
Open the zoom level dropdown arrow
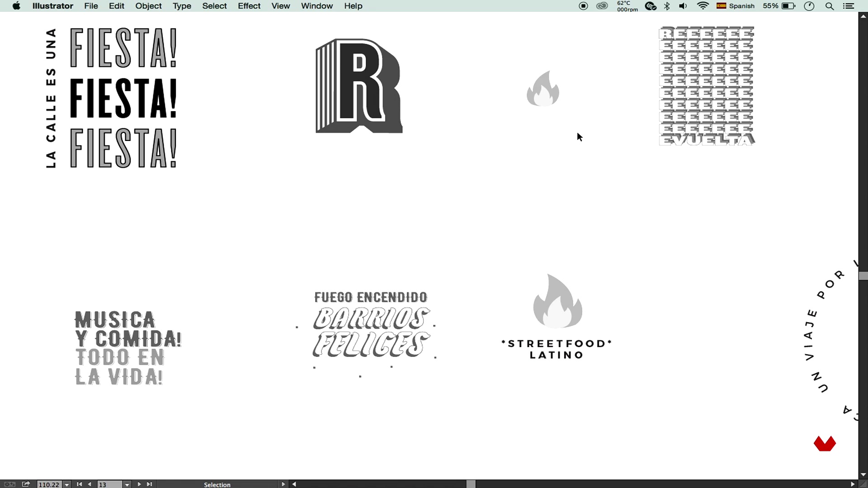67,484
